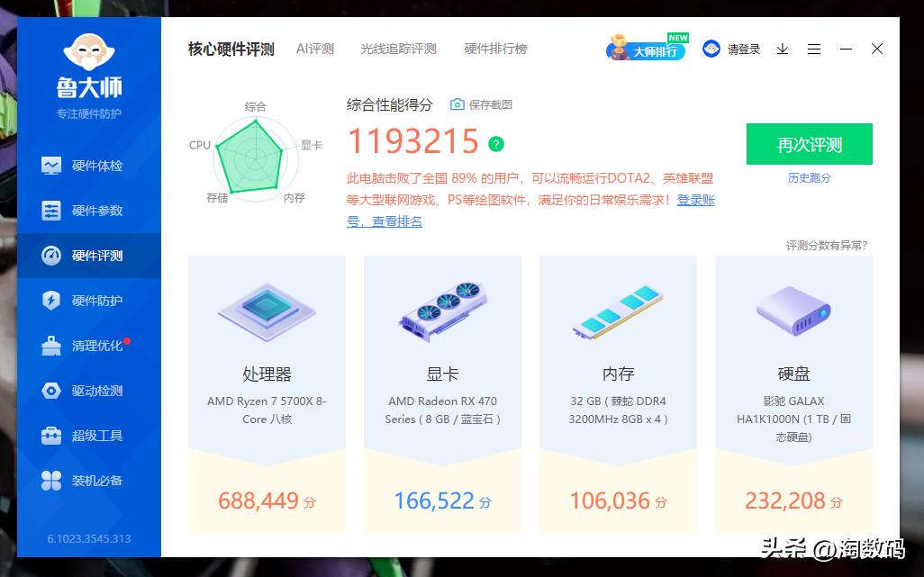Open the 光线追踪评测 ray tracing tab
The image size is (924, 577).
coord(397,49)
